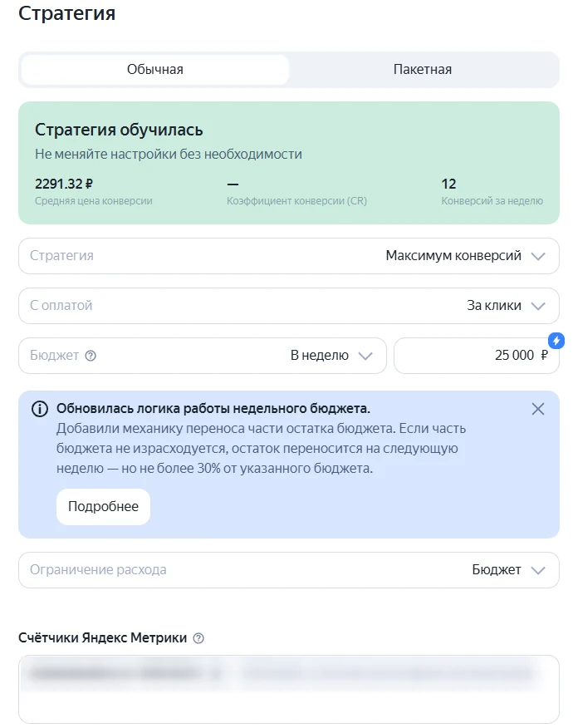The image size is (573, 728).
Task: Click the info icon in the blue notification
Action: pyautogui.click(x=39, y=409)
